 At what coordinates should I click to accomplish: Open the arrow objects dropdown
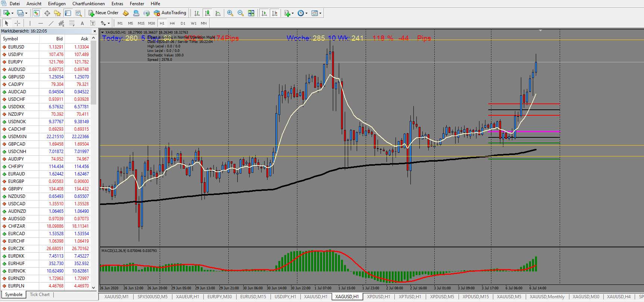(109, 23)
